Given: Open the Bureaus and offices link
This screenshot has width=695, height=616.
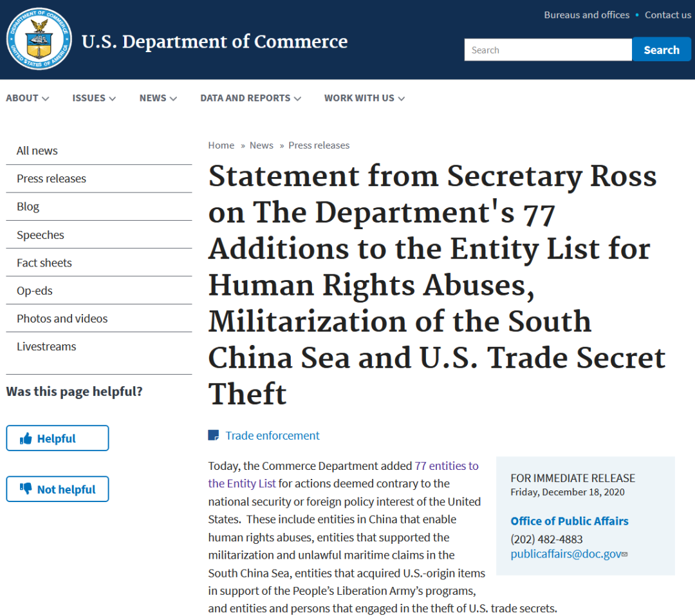Looking at the screenshot, I should [x=586, y=15].
